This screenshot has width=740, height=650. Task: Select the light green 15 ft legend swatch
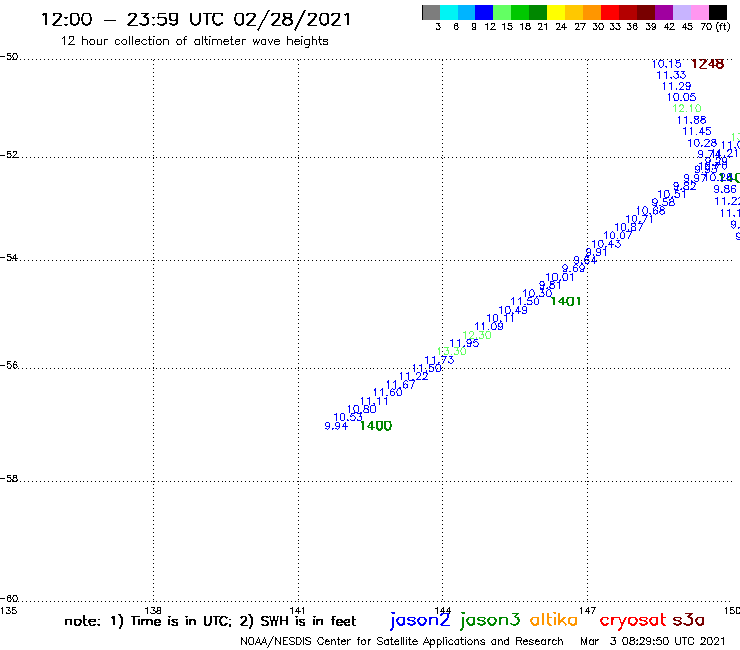click(502, 12)
